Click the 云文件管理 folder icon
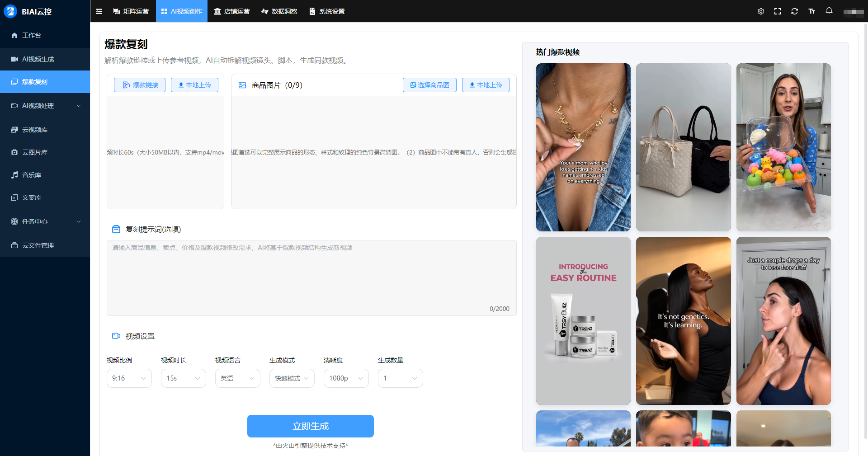 [14, 245]
